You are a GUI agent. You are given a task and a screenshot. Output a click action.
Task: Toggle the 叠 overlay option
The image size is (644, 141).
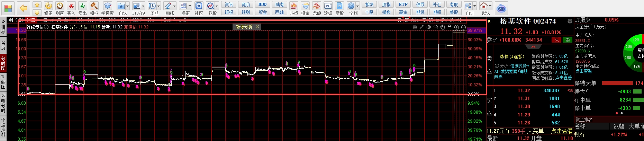437,20
